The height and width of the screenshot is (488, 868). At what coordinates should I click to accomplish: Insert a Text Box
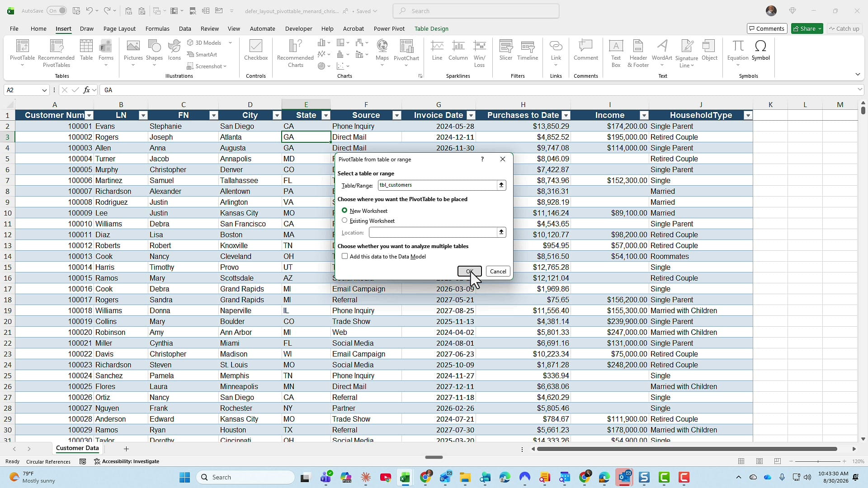(x=616, y=53)
